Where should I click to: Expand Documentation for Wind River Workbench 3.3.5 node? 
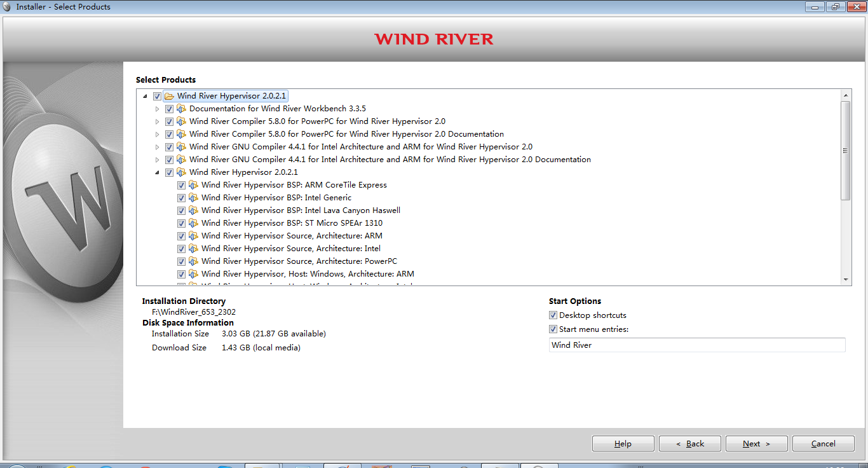[158, 109]
